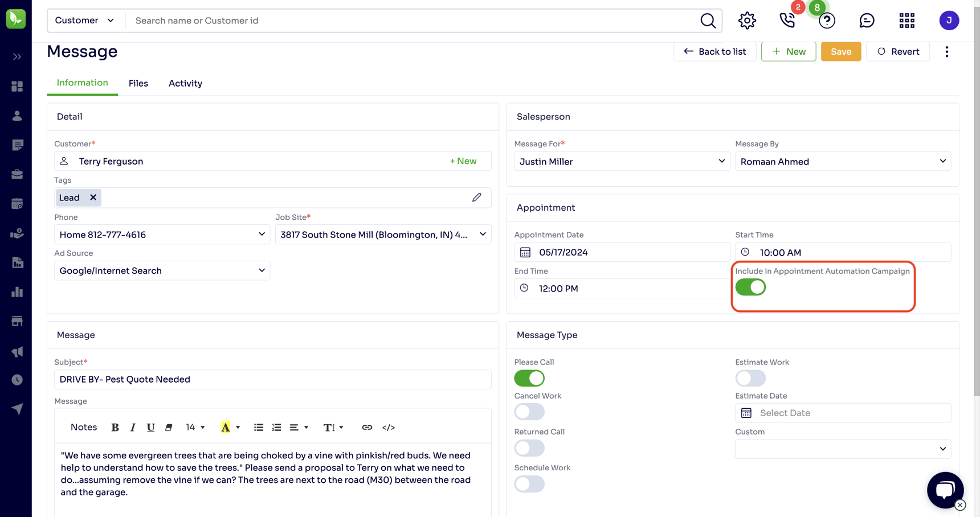
Task: Open the settings gear icon
Action: point(746,20)
